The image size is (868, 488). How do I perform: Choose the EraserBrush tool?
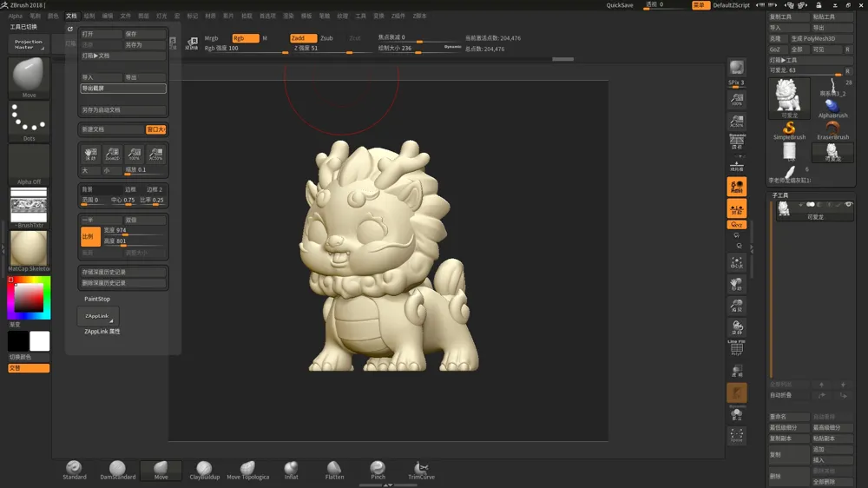click(x=832, y=131)
